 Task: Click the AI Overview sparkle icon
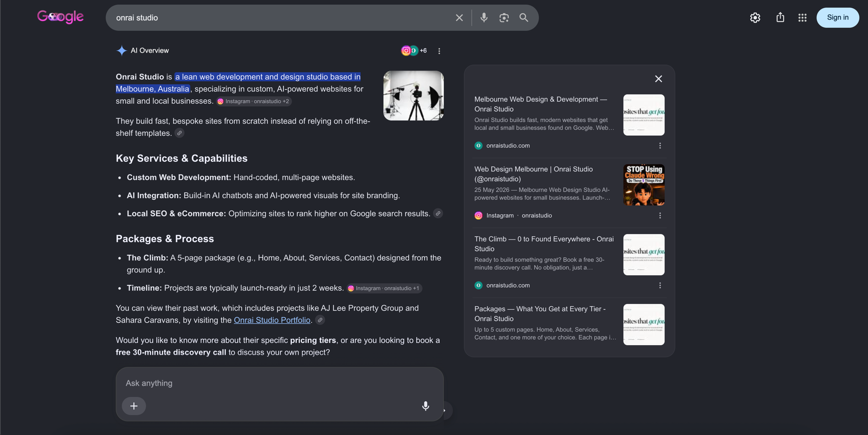(122, 51)
